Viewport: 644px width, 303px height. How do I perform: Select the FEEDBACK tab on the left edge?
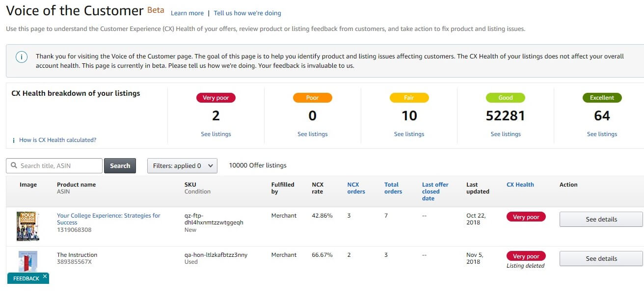click(25, 277)
